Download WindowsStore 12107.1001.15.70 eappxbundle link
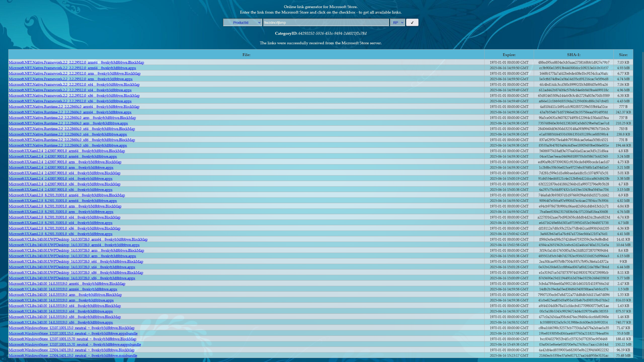Viewport: 644px width, 362px height. tap(75, 345)
